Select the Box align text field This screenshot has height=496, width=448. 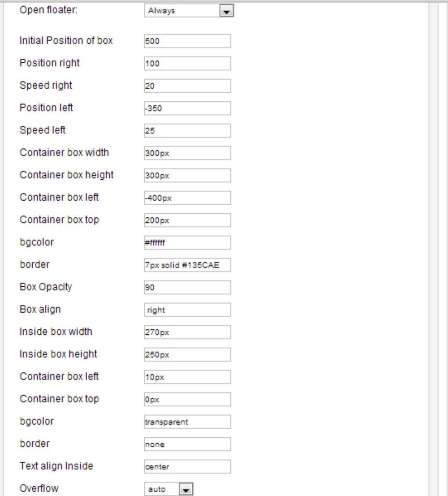pos(187,310)
